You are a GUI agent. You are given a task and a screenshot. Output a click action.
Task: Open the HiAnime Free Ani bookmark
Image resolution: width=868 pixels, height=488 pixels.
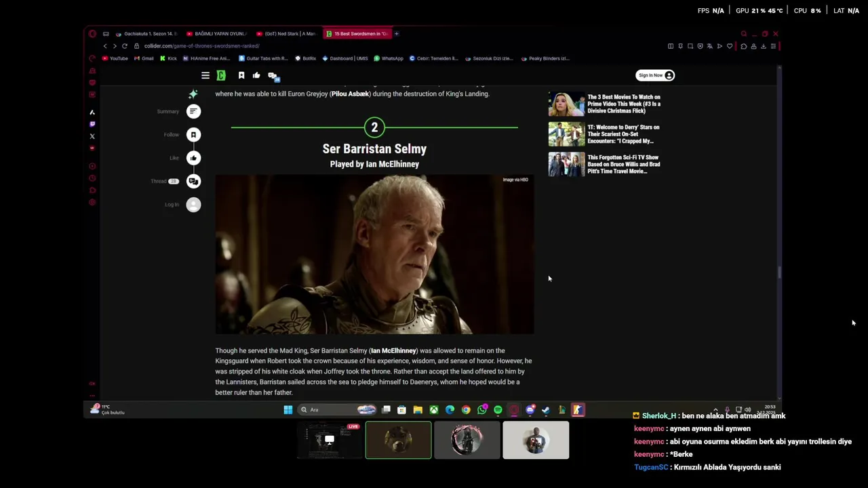[x=207, y=58]
